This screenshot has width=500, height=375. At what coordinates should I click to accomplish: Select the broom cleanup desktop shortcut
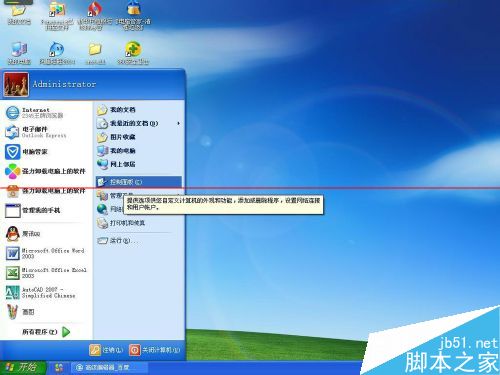[133, 16]
